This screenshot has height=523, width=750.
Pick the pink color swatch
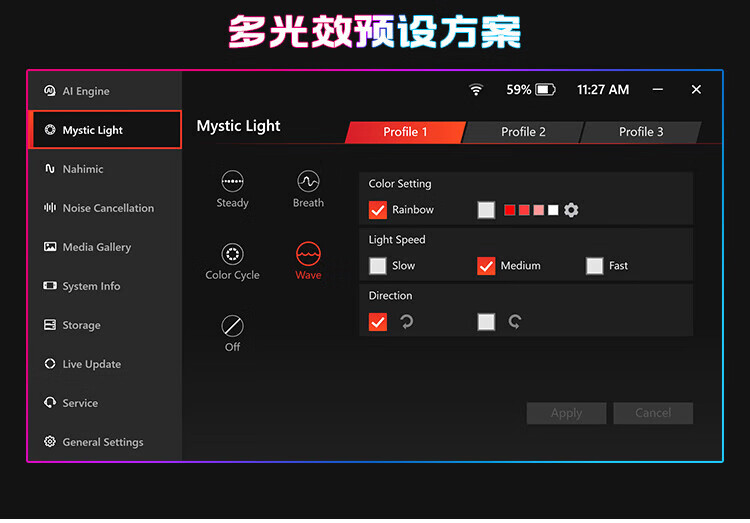pyautogui.click(x=539, y=210)
